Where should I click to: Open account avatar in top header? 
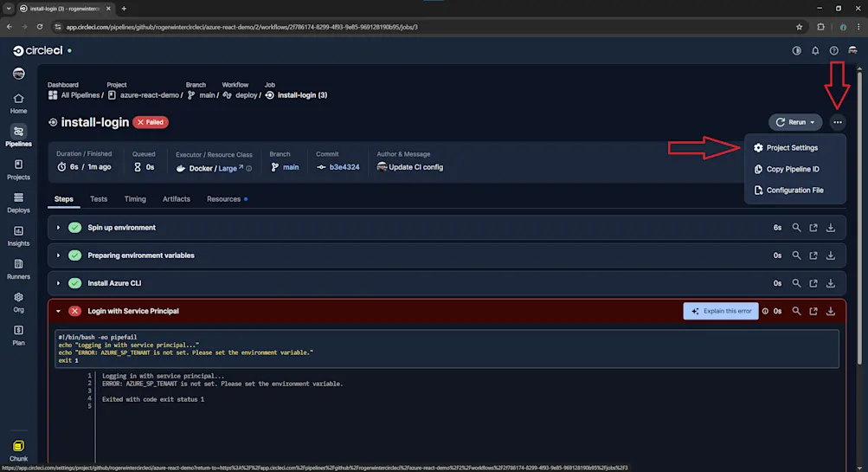pos(852,50)
